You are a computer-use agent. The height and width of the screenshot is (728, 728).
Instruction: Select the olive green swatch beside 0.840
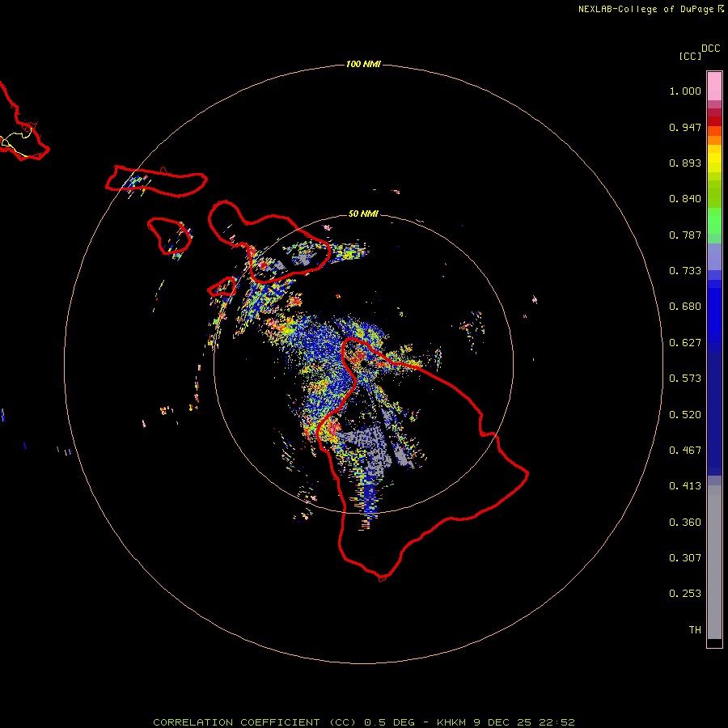point(714,194)
